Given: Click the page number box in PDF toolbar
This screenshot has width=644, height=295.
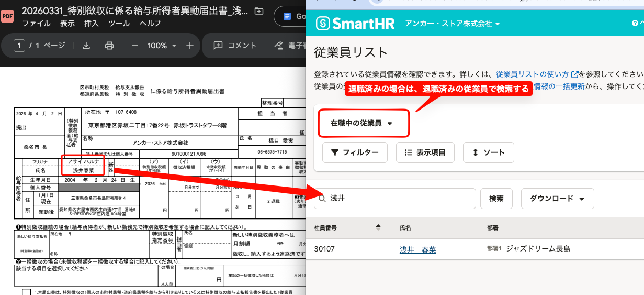Looking at the screenshot, I should click(x=19, y=46).
